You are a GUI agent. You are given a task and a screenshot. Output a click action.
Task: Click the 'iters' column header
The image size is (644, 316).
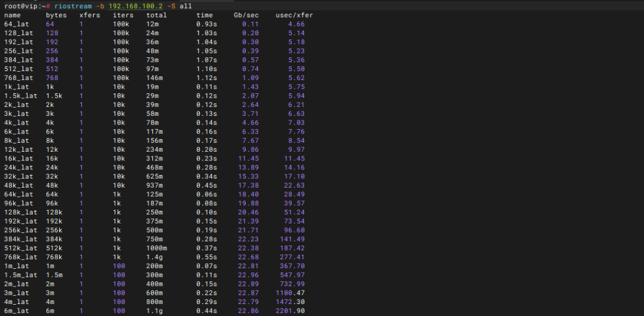point(123,14)
